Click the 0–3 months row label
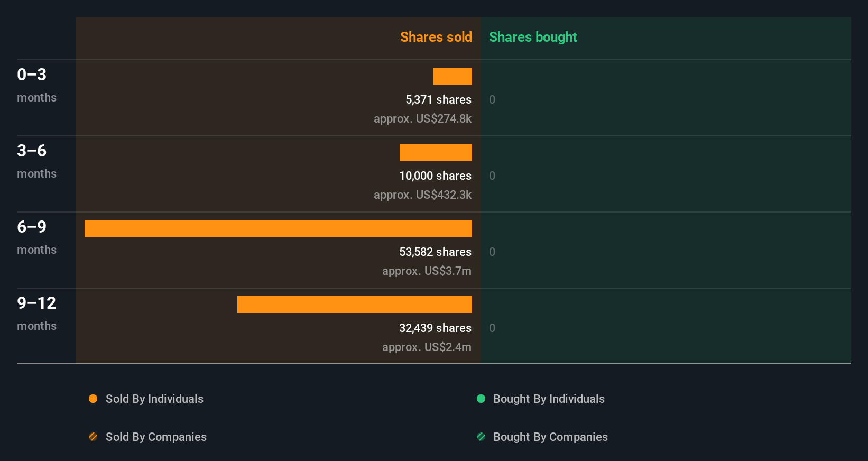868x461 pixels. pyautogui.click(x=36, y=85)
